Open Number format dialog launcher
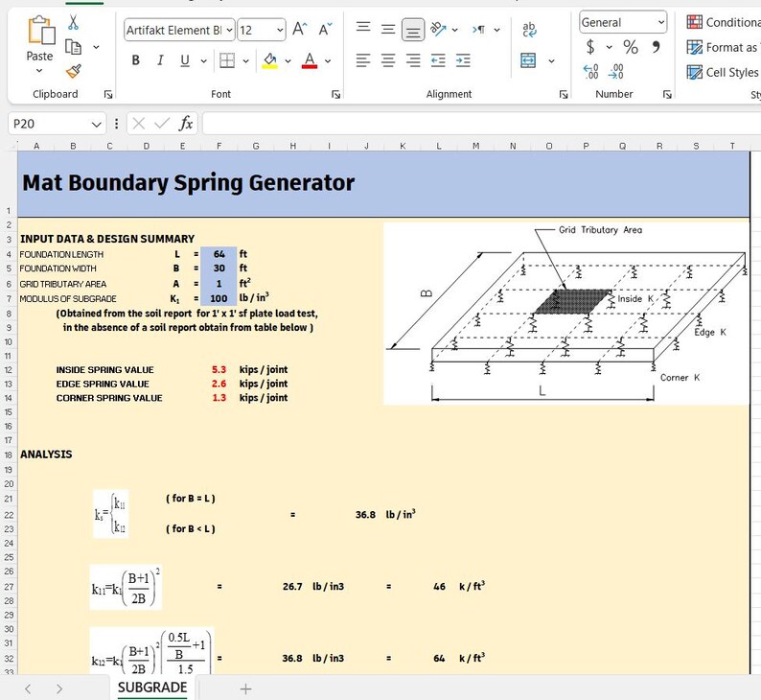Screen dimensions: 761x700 (x=667, y=94)
